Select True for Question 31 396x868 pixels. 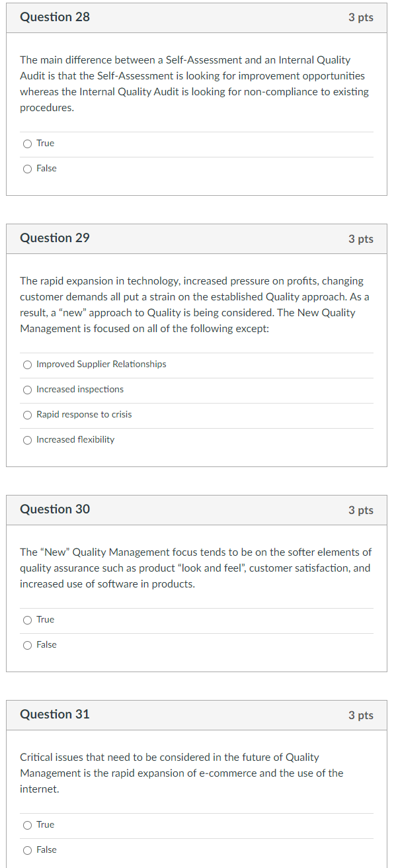click(x=27, y=825)
